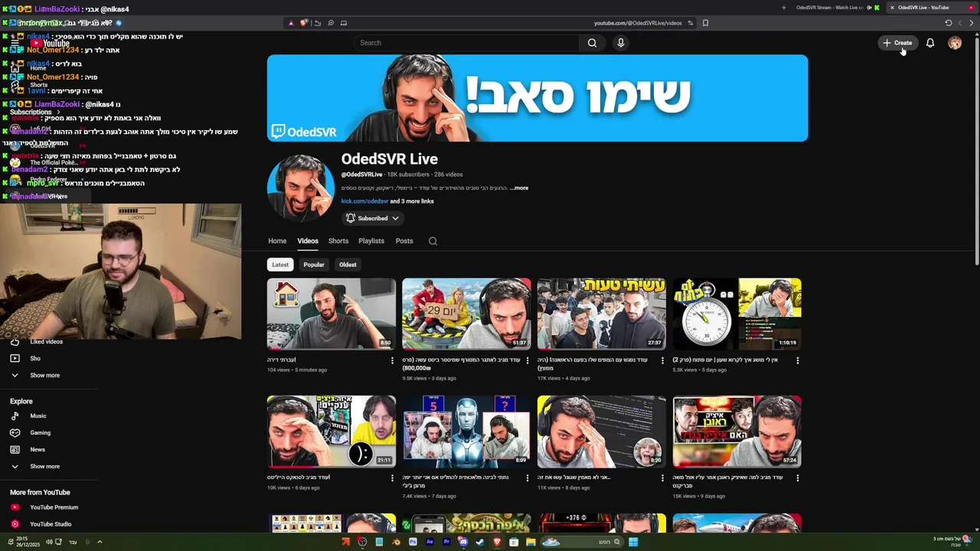The width and height of the screenshot is (980, 551).
Task: Click the YouTube search magnifier button
Action: [x=592, y=43]
